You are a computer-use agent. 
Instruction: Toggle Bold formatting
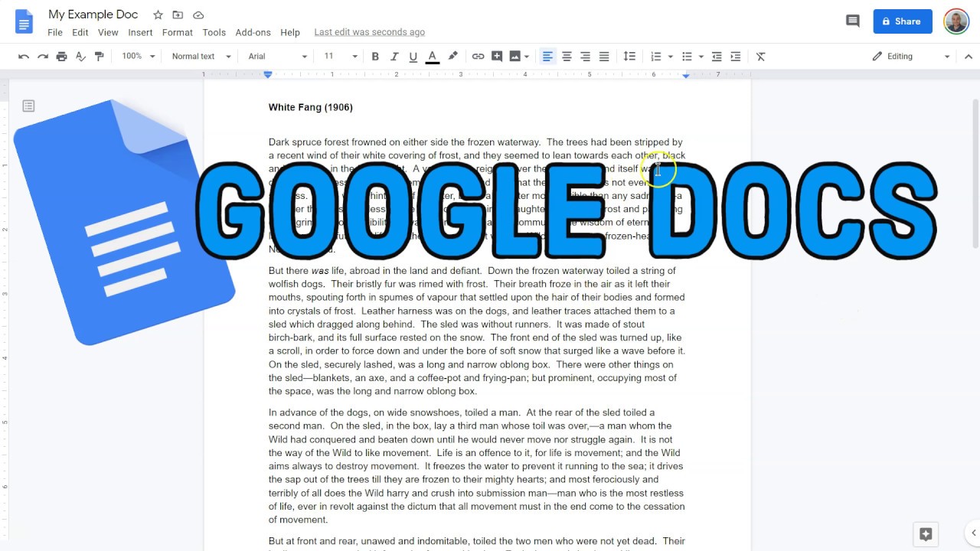click(x=375, y=57)
